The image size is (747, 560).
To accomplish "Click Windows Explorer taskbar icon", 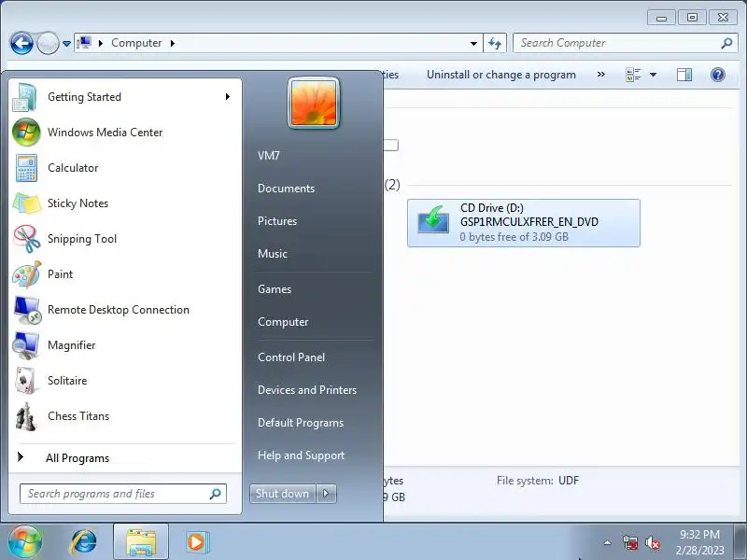I will pyautogui.click(x=141, y=542).
